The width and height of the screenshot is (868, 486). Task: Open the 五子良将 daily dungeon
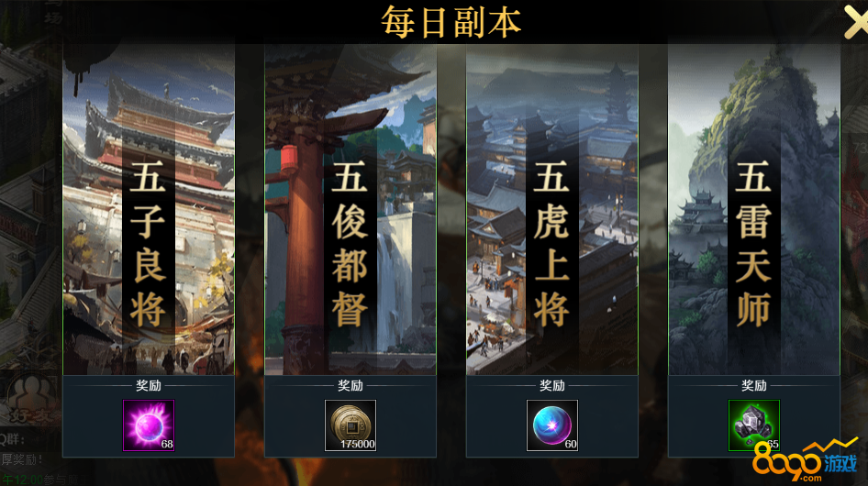click(149, 209)
